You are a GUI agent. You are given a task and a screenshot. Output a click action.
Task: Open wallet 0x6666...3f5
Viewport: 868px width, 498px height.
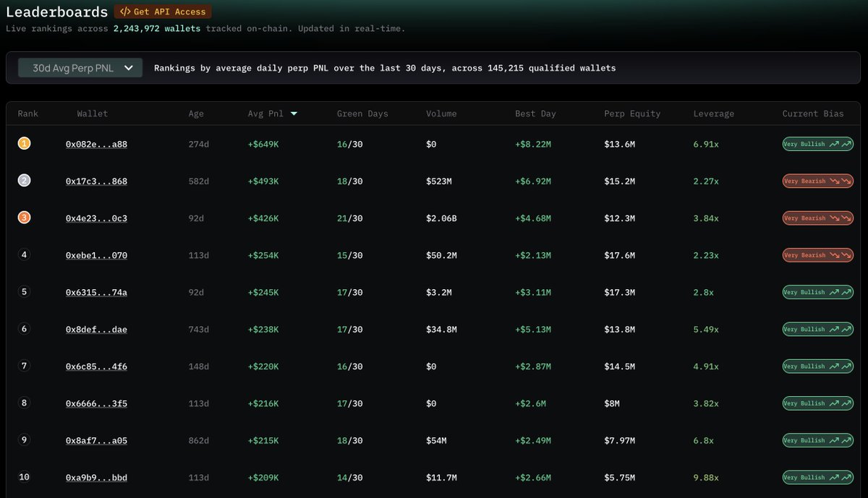[96, 403]
